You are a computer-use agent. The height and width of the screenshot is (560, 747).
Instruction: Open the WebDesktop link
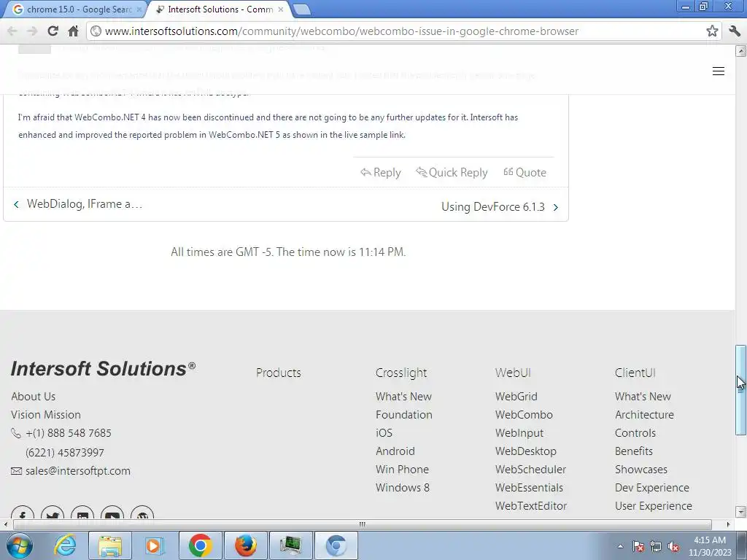coord(525,451)
